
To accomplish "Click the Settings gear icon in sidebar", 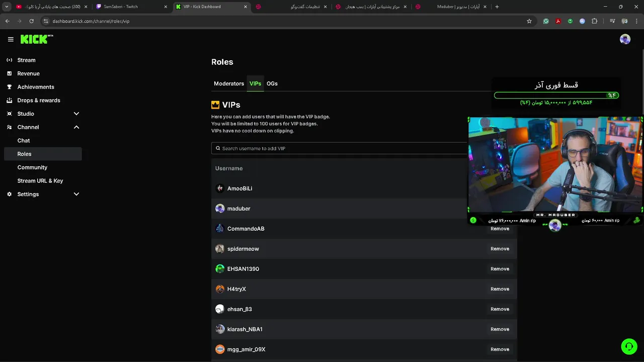I will point(9,194).
